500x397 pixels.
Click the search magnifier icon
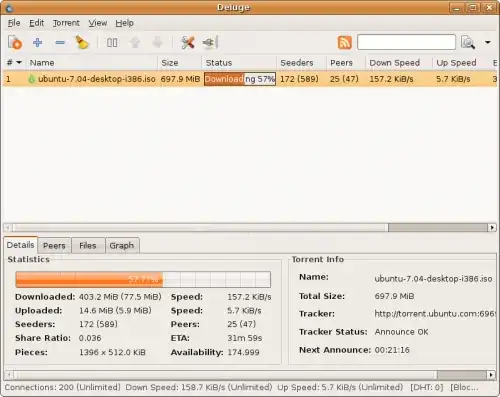[x=468, y=43]
